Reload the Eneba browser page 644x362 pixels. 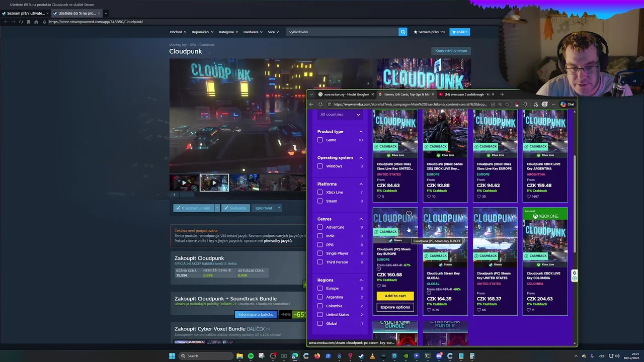[320, 104]
